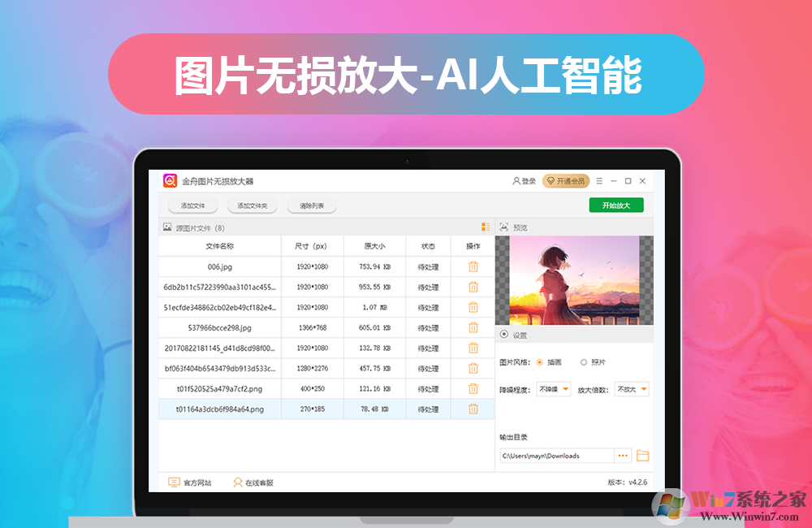Click the app logo in title bar
Screen dimensions: 812x528
coord(169,180)
